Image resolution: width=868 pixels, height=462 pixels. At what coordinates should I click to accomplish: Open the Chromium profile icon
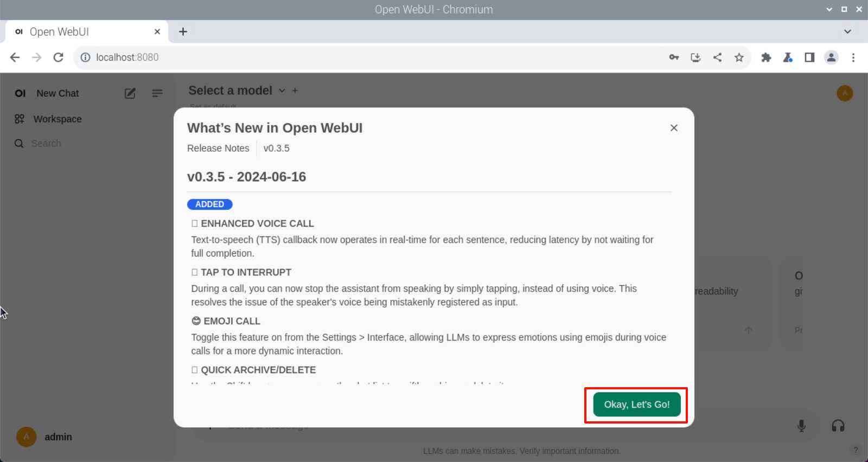[x=831, y=57]
